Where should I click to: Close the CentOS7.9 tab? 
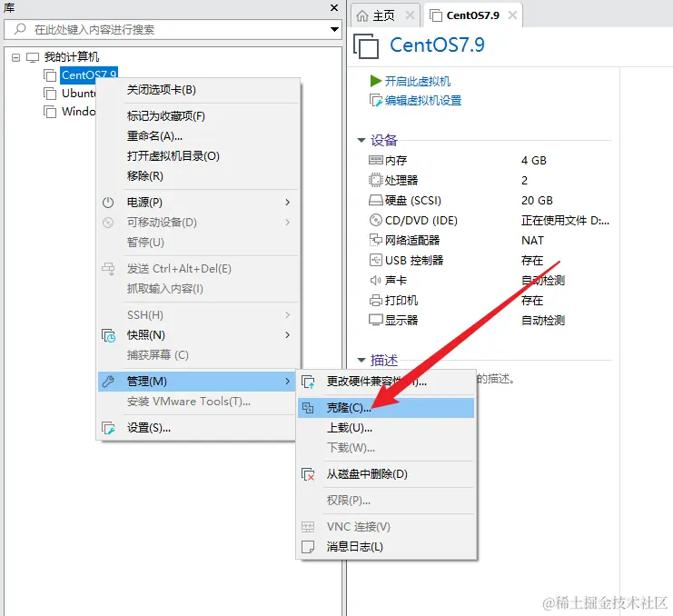[512, 15]
